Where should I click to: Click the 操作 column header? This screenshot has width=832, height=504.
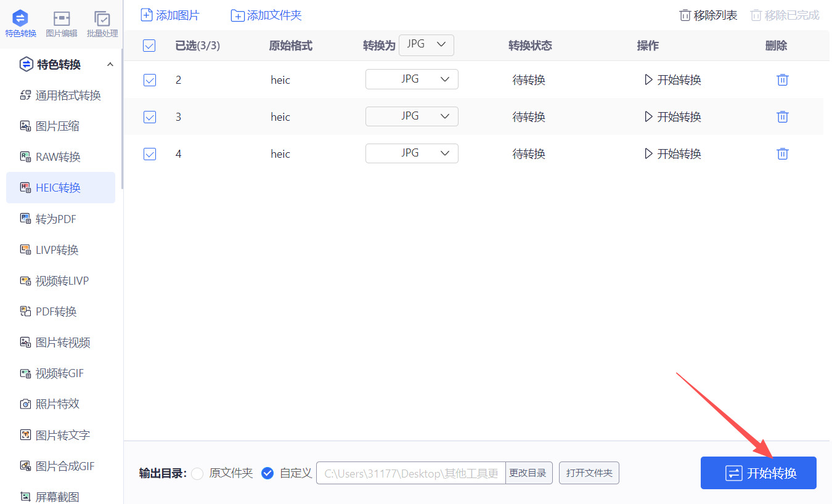click(x=648, y=46)
